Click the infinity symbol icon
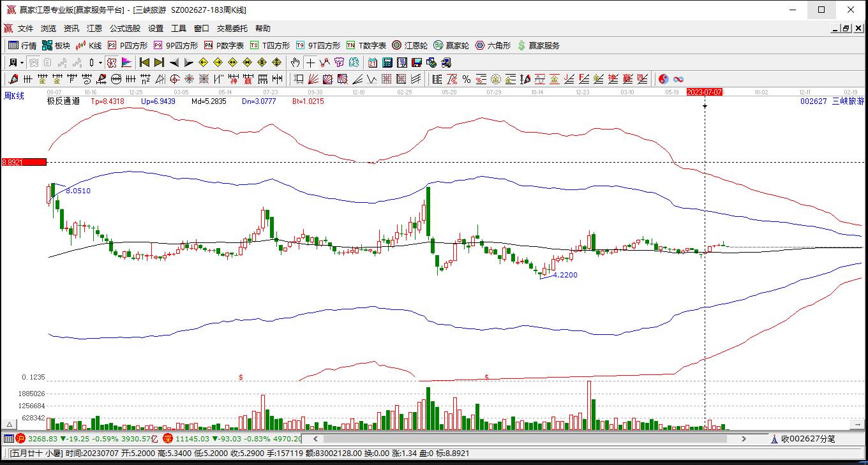868x465 pixels. 678,79
